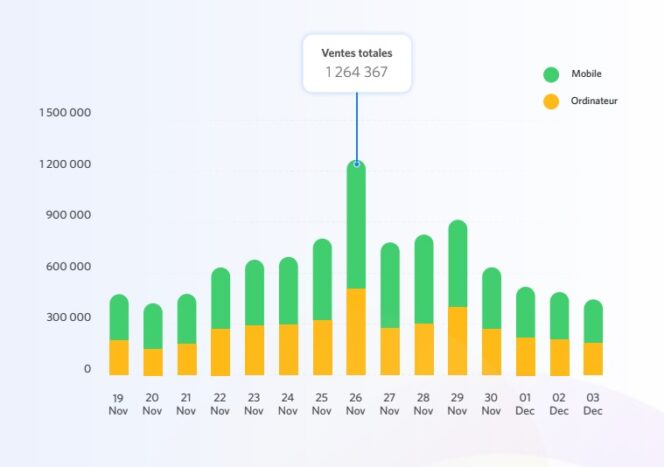Click the 19 Nov date label
This screenshot has width=664, height=467.
click(x=118, y=405)
